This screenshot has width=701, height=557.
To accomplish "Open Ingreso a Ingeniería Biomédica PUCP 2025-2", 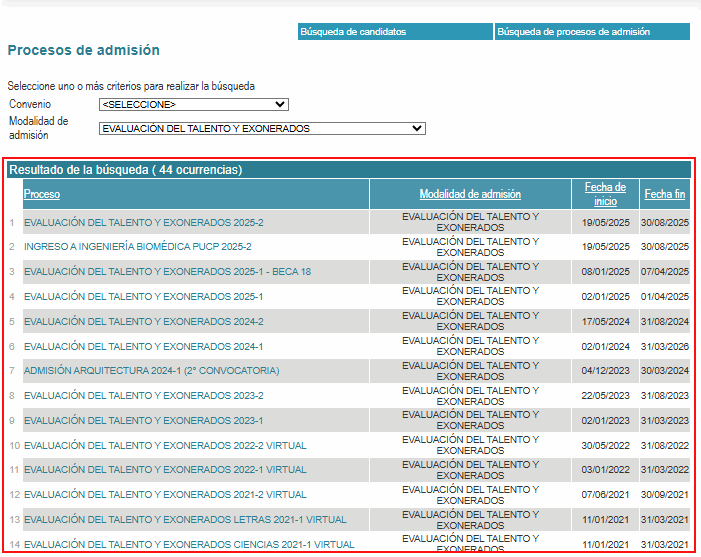I will [137, 246].
